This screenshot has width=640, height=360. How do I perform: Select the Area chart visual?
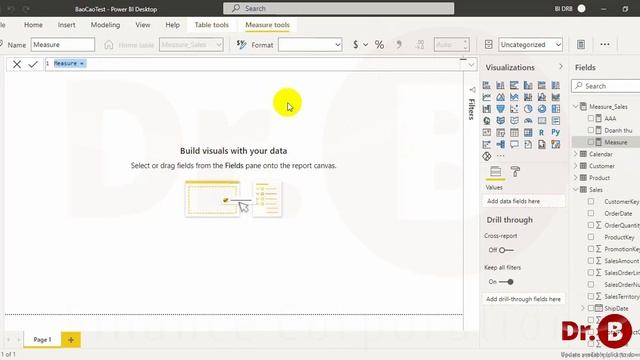(500, 97)
